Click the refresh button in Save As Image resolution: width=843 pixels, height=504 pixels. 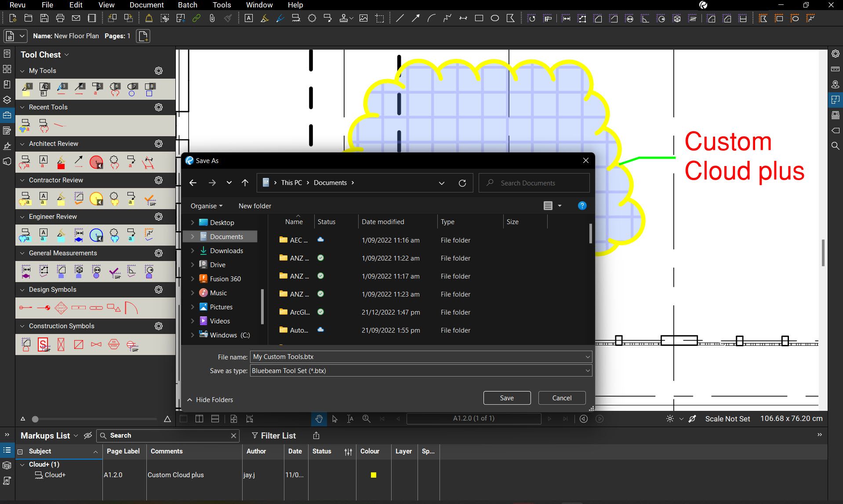point(462,183)
